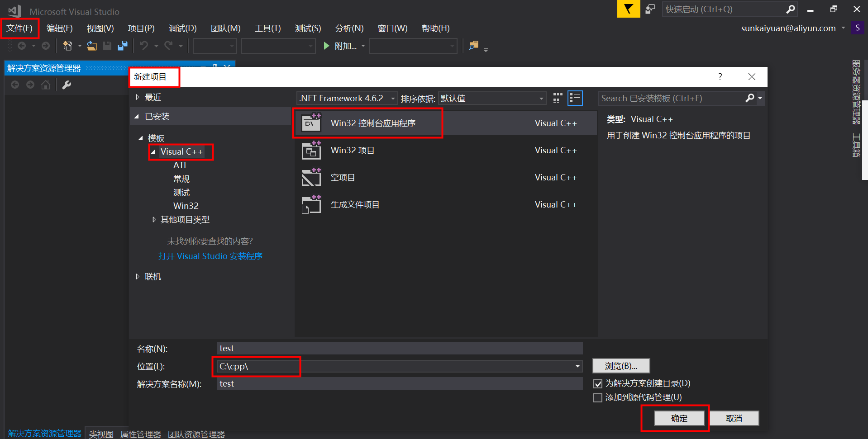
Task: Check 添加到源代码管理 checkbox
Action: coord(598,398)
